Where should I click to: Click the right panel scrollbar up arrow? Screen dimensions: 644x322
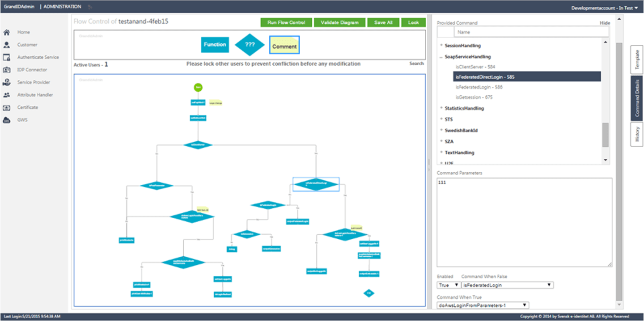619,19
